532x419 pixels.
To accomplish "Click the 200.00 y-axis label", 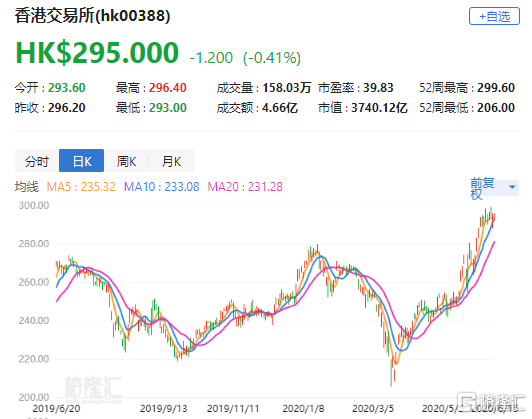I will 34,397.
